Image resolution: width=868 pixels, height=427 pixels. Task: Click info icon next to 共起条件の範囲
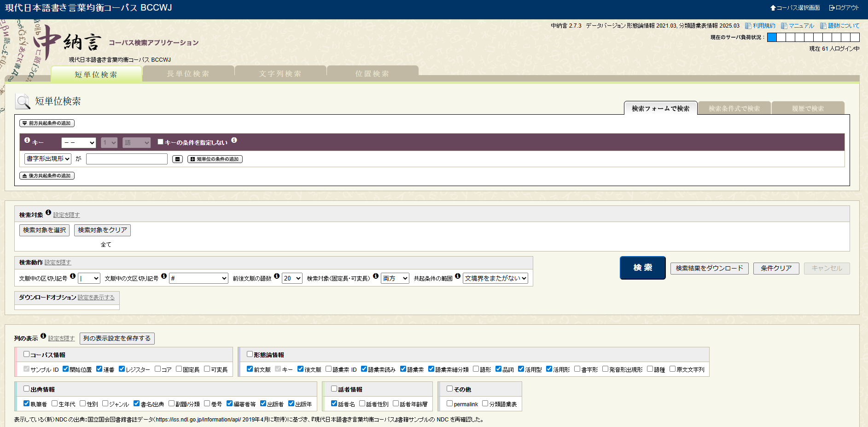point(458,276)
